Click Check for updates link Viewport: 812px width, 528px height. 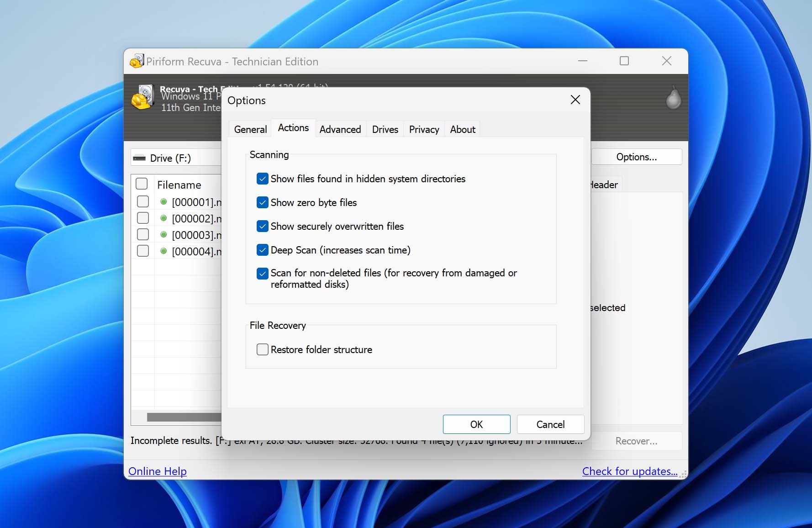[x=630, y=471]
